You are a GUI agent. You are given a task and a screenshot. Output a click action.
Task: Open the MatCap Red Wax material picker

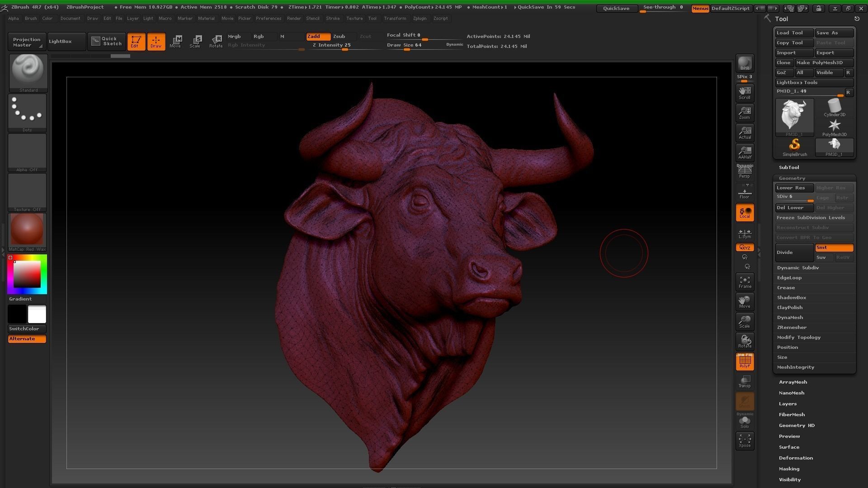point(28,232)
